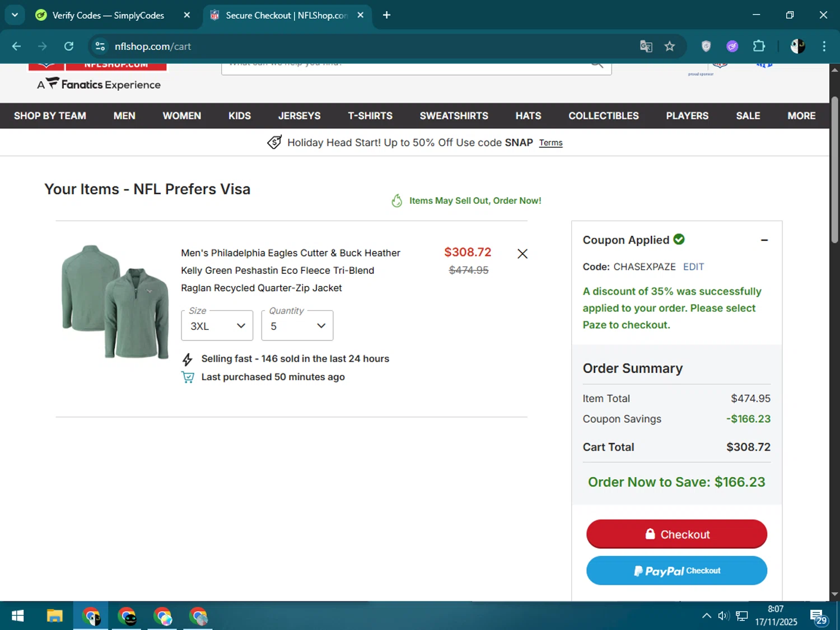Open the MORE navigation menu
The width and height of the screenshot is (840, 630).
801,116
